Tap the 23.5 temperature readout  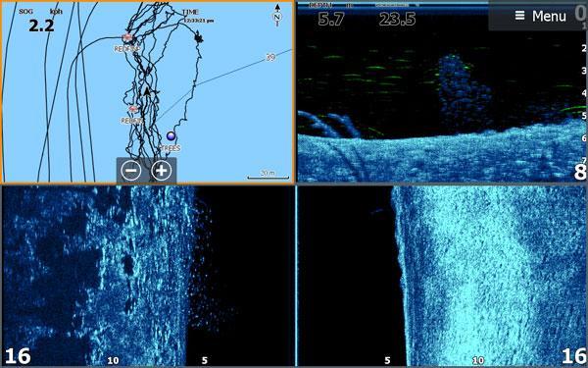coord(397,19)
